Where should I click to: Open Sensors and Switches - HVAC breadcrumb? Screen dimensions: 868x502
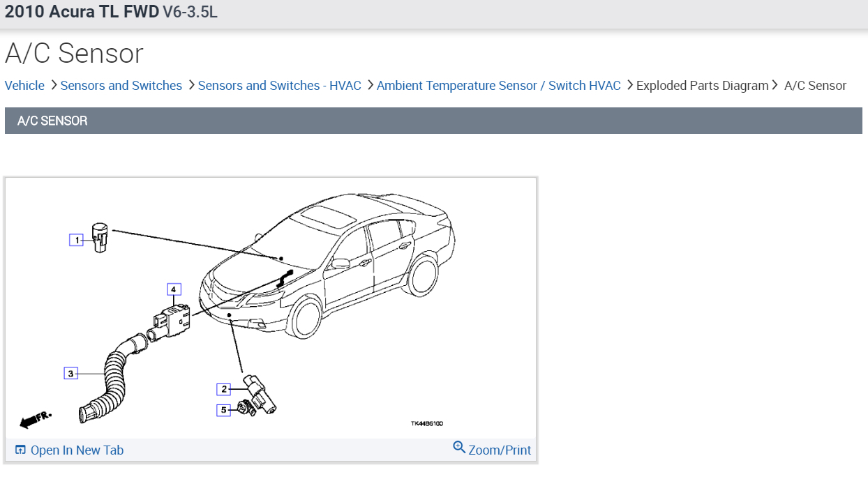coord(279,86)
